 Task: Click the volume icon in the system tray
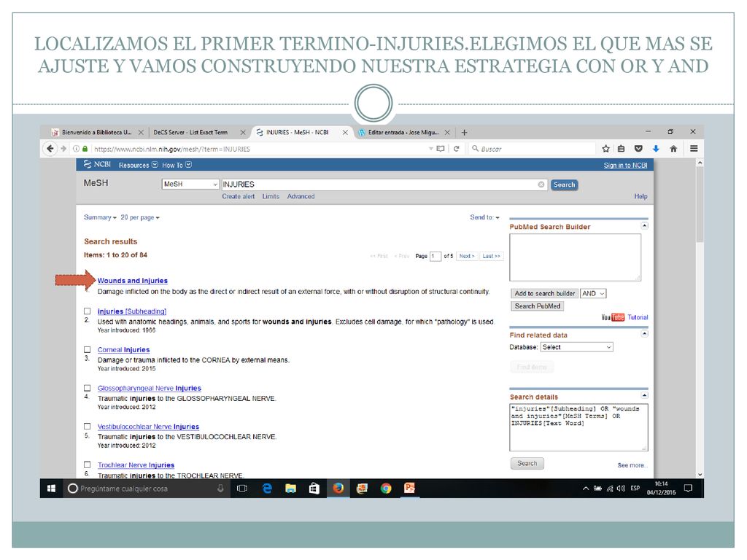pyautogui.click(x=621, y=488)
